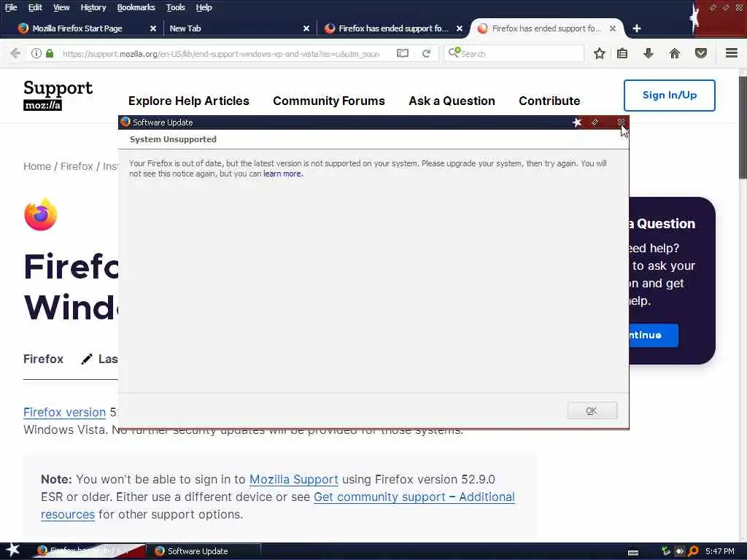This screenshot has width=747, height=560.
Task: Open the Mozilla Support link in note
Action: 293,480
